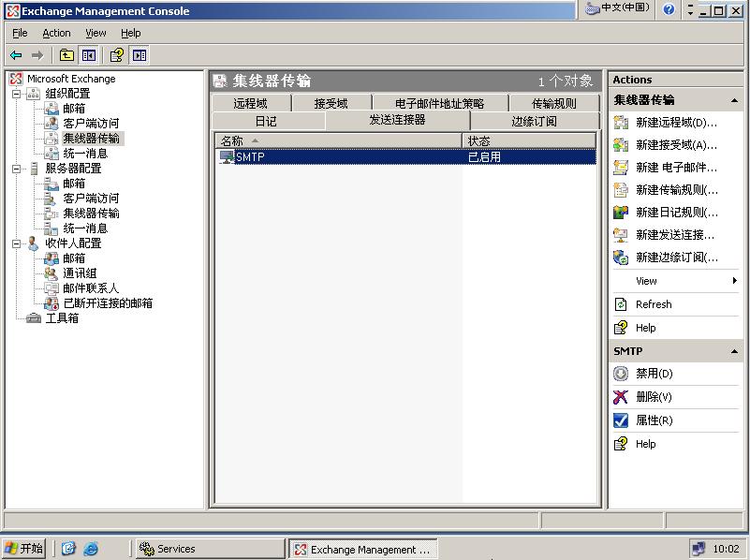
Task: Click the 新建远程域(D) action icon
Action: click(621, 123)
